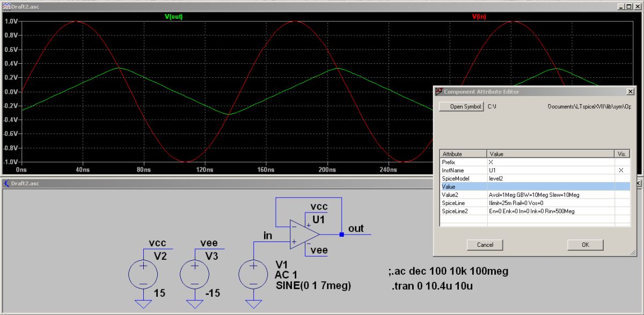Click the Vis. column header
The image size is (644, 315).
[621, 153]
